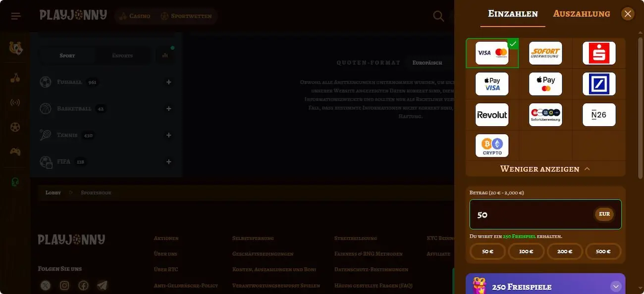Open the bear mascot sidebar icon
The width and height of the screenshot is (644, 294).
point(16,48)
